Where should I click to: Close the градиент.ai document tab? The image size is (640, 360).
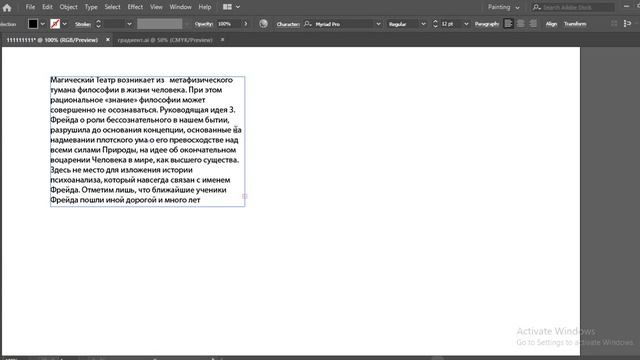point(222,40)
